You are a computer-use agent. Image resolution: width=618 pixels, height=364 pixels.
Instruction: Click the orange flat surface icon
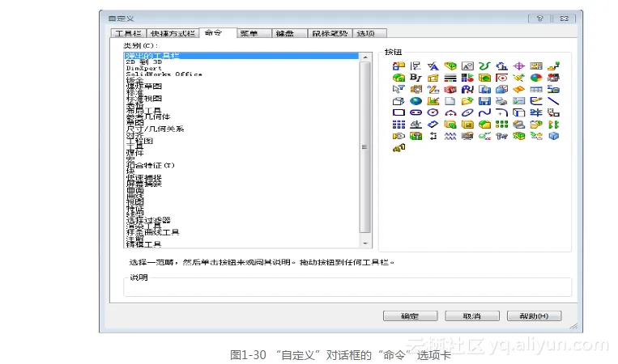click(x=518, y=89)
